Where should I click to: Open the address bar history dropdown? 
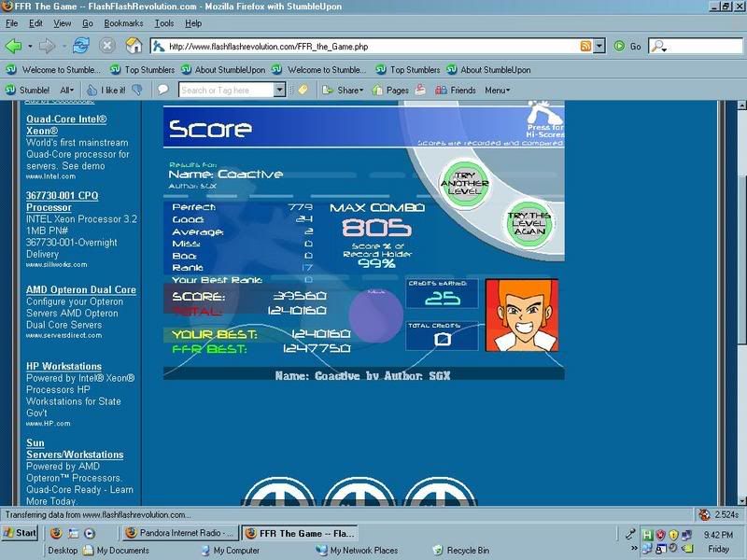(599, 46)
